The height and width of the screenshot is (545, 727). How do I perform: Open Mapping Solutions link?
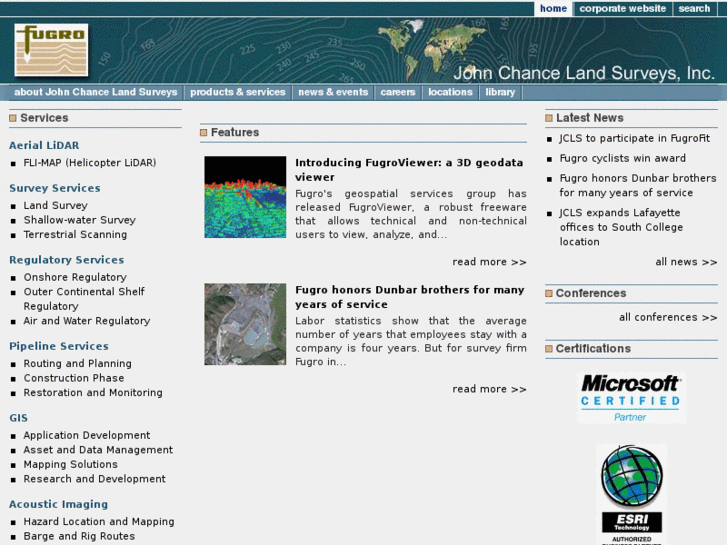(x=70, y=464)
